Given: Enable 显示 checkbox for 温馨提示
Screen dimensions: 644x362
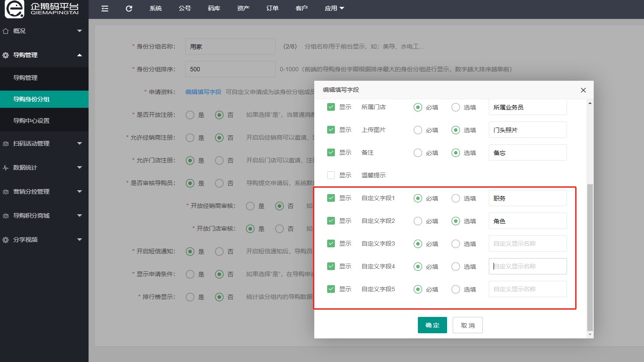Looking at the screenshot, I should point(331,175).
